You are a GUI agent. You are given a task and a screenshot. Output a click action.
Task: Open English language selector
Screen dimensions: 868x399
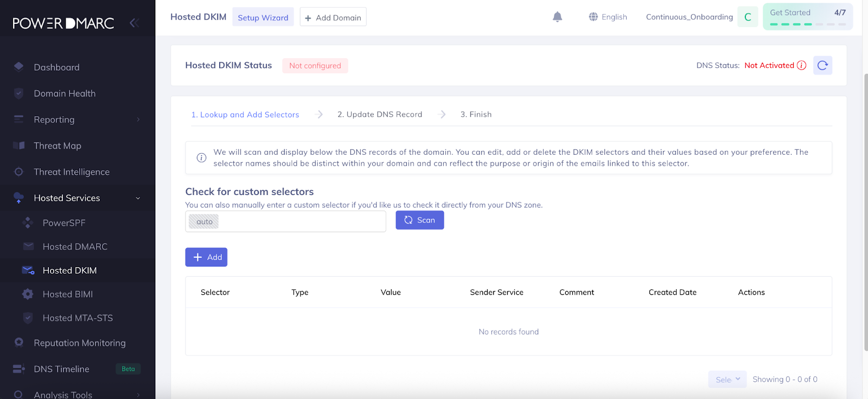tap(608, 17)
